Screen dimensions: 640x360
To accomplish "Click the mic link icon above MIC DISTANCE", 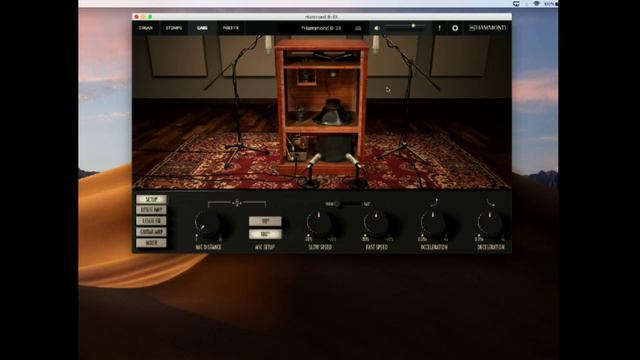I will coord(237,202).
